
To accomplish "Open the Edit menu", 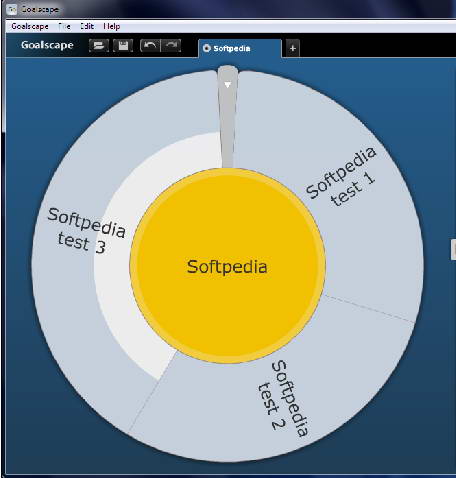I will point(87,26).
